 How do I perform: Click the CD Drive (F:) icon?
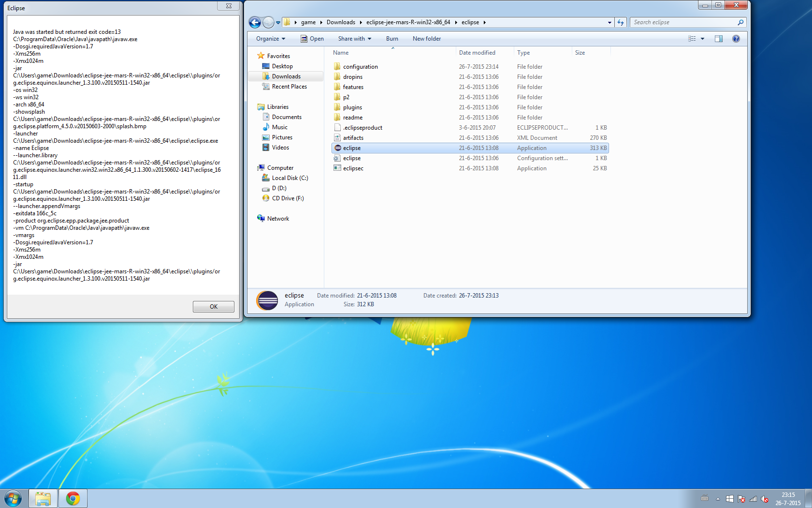point(266,198)
